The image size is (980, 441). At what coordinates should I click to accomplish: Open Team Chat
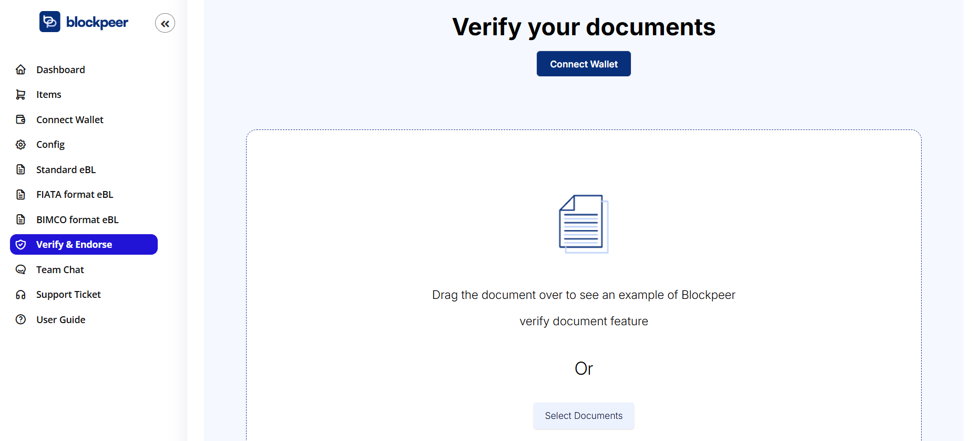point(84,269)
